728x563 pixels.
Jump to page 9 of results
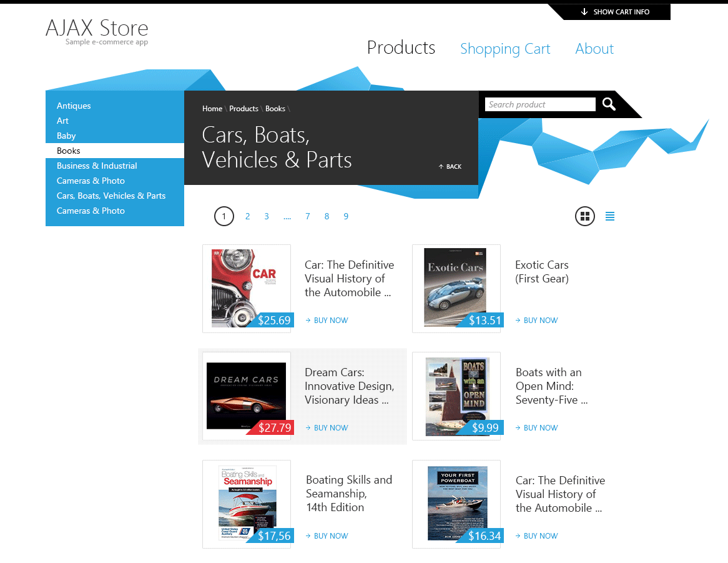[x=346, y=216]
